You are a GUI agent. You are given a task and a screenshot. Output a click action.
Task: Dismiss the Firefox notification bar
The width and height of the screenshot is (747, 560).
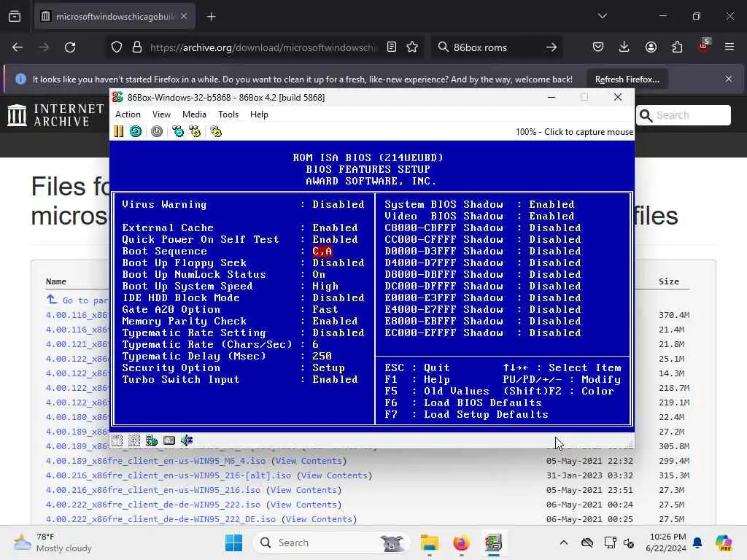pos(729,79)
